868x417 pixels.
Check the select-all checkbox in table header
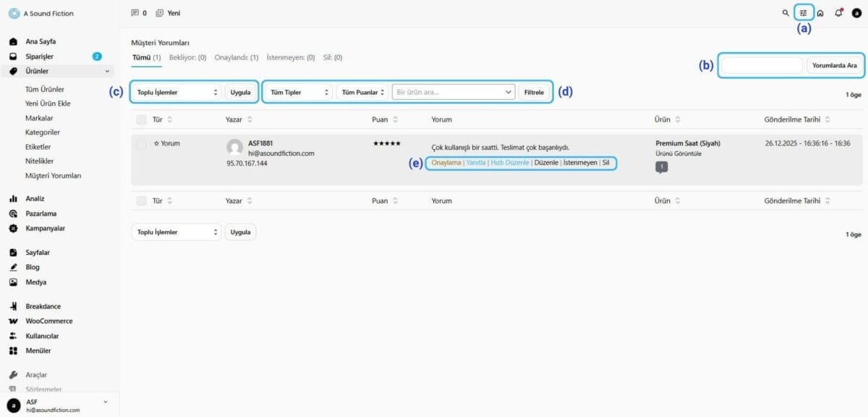pos(142,119)
